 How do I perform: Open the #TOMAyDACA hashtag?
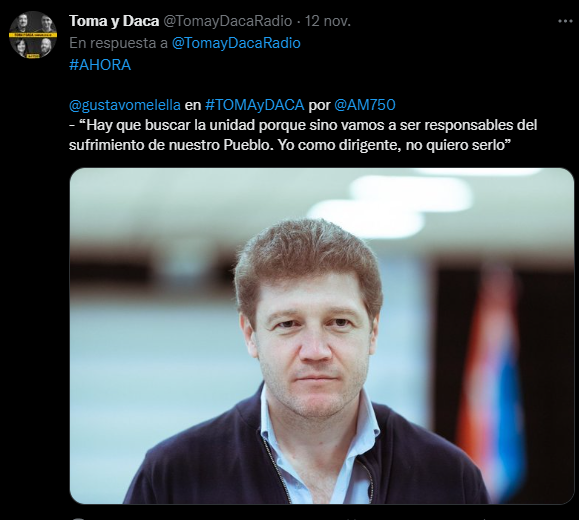(254, 105)
